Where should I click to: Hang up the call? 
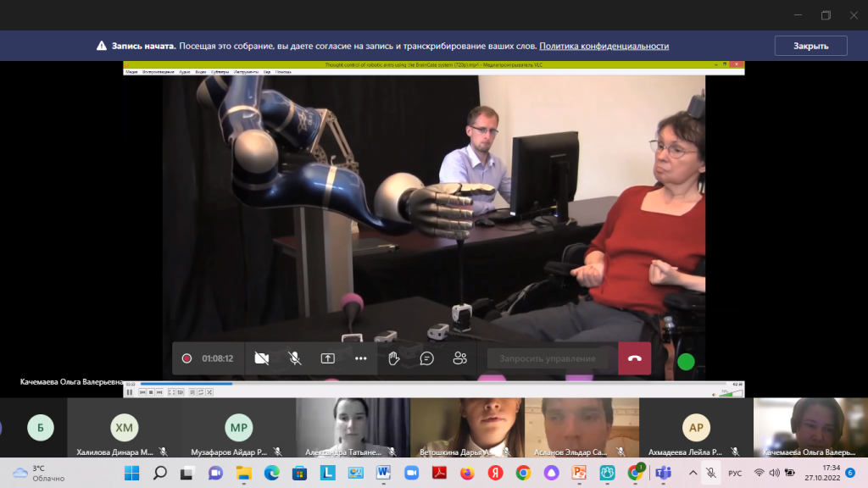click(x=634, y=358)
